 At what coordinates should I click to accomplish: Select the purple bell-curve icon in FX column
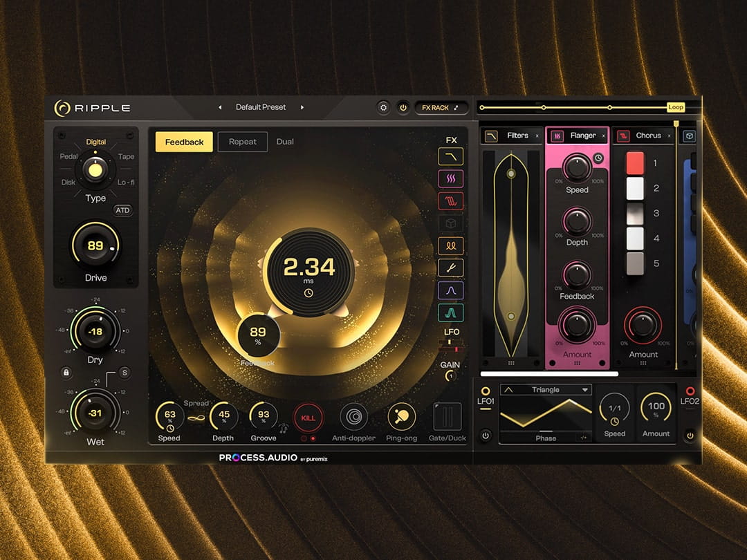[x=451, y=290]
